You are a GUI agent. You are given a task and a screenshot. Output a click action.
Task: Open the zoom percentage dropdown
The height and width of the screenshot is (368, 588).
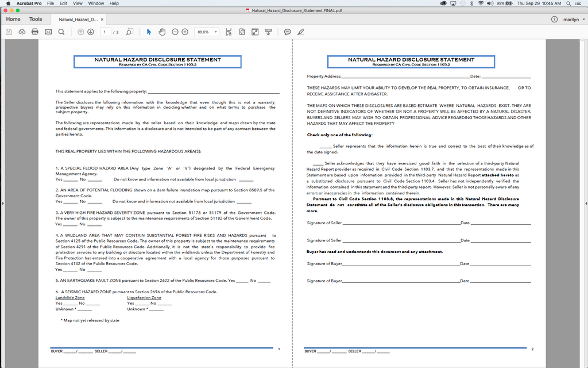[216, 32]
